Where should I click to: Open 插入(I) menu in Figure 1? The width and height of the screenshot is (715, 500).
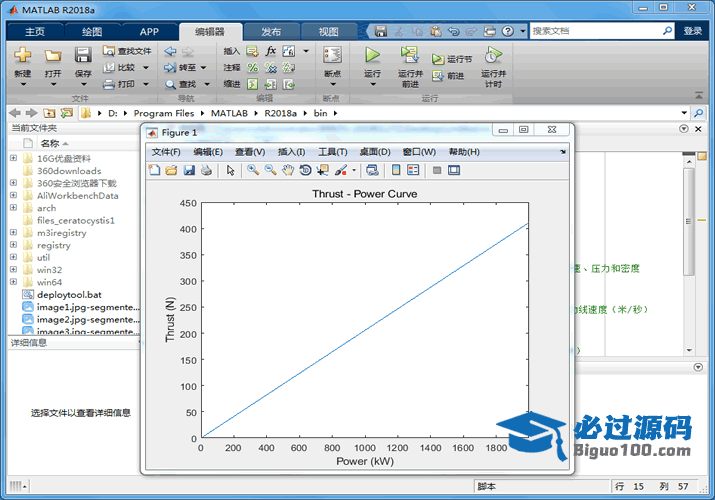pos(292,152)
